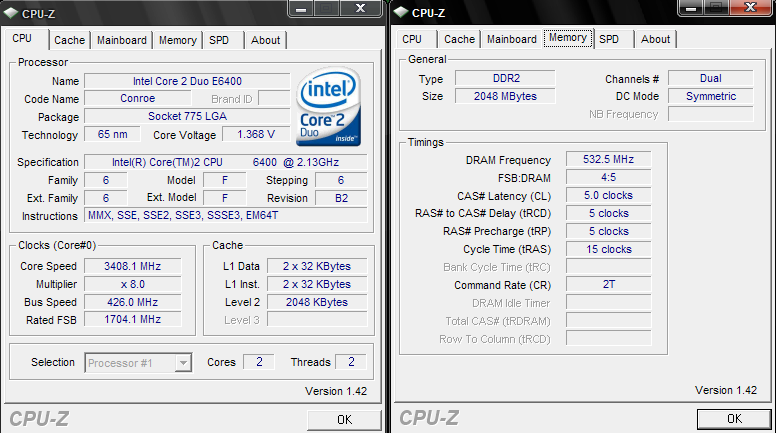Click the FSB:DRAM ratio 4:5
This screenshot has width=776, height=433.
pyautogui.click(x=609, y=177)
